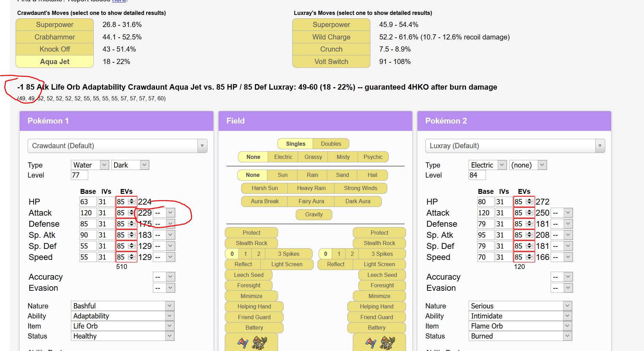Open Crawdaunt's Attack stat boost dropdown
644x351 pixels.
coord(164,213)
